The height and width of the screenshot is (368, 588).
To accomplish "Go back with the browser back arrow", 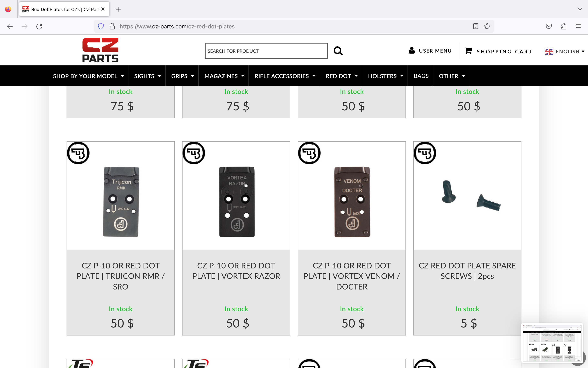I will (10, 26).
